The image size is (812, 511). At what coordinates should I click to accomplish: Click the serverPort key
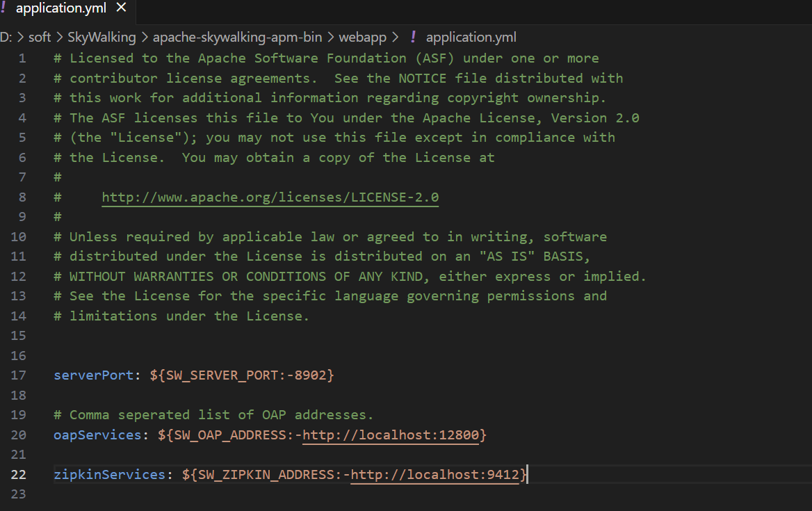(x=94, y=375)
